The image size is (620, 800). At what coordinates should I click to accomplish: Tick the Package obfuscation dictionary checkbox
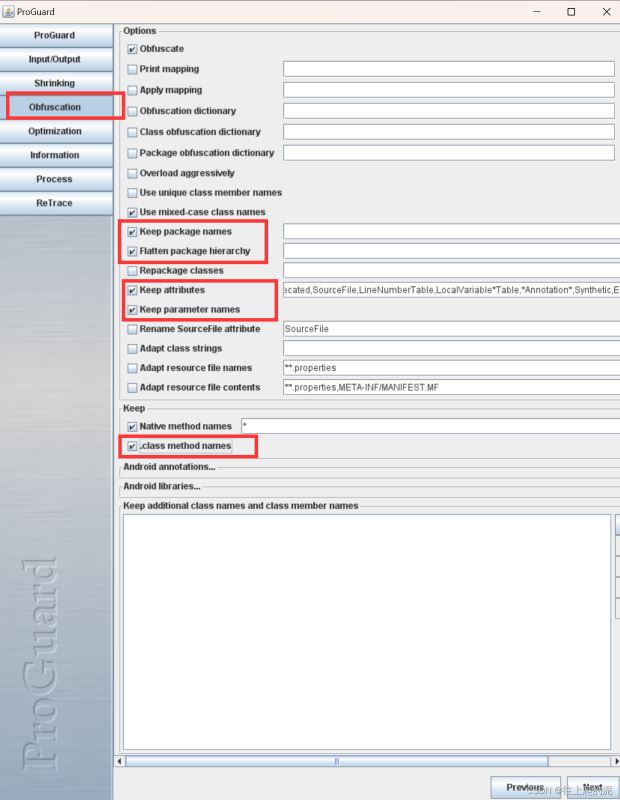point(132,153)
